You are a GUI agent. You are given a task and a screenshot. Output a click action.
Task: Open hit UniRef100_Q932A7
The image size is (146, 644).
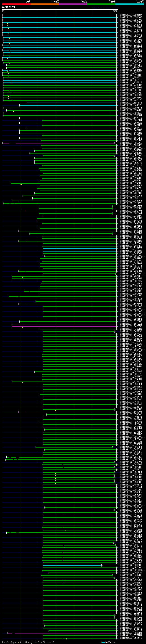click(x=131, y=15)
